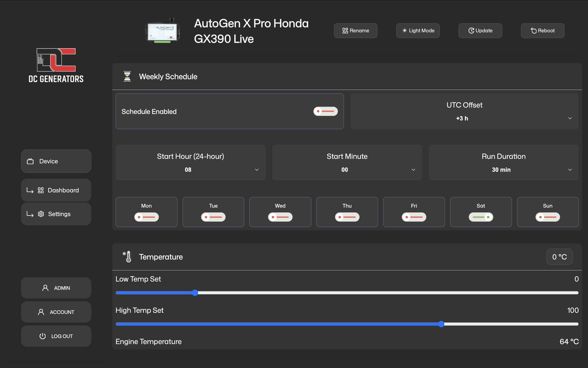
Task: Open the ADMIN section
Action: [x=56, y=288]
